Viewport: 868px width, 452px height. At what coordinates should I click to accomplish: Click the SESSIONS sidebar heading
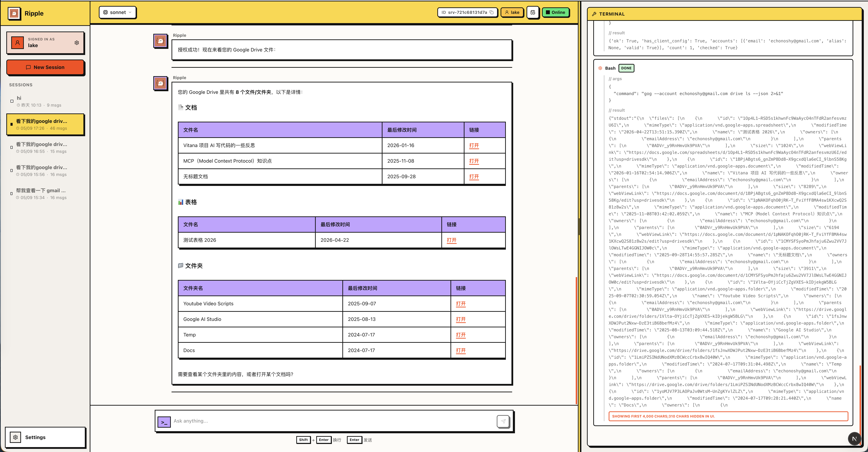tap(21, 85)
